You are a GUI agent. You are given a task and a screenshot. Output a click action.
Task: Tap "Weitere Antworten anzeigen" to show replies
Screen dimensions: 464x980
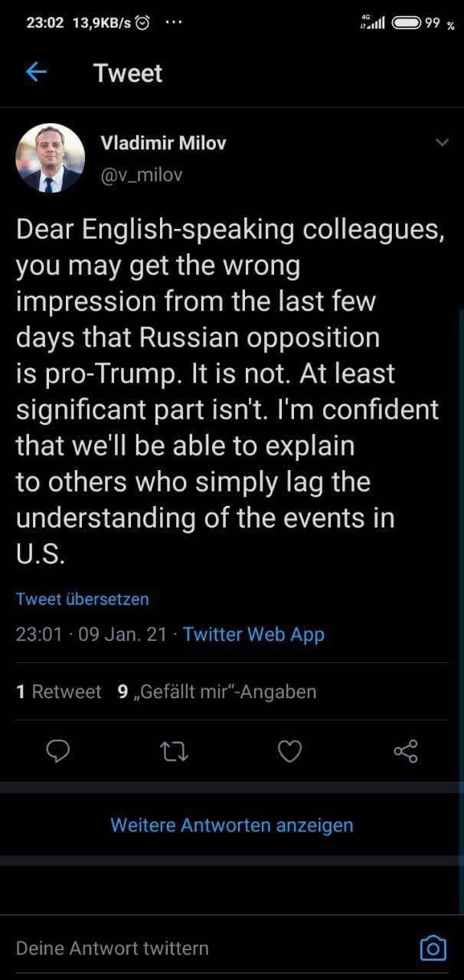point(232,825)
